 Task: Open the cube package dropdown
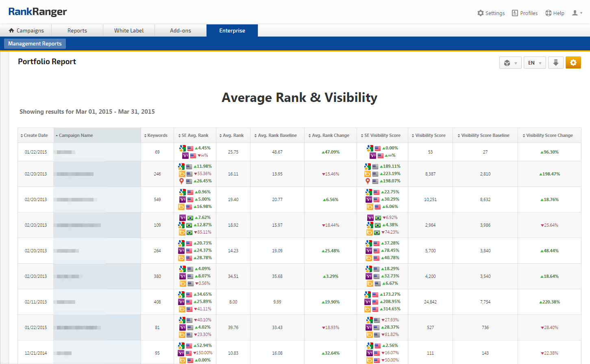tap(510, 63)
